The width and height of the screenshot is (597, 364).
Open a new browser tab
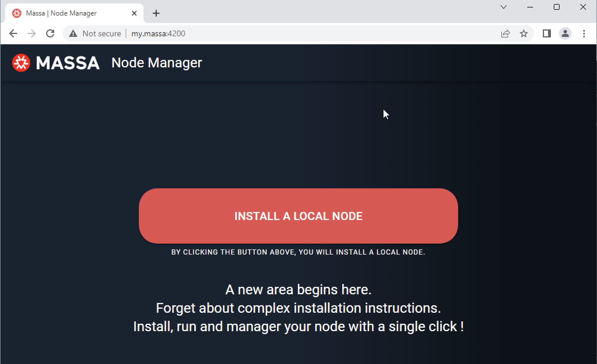[156, 13]
